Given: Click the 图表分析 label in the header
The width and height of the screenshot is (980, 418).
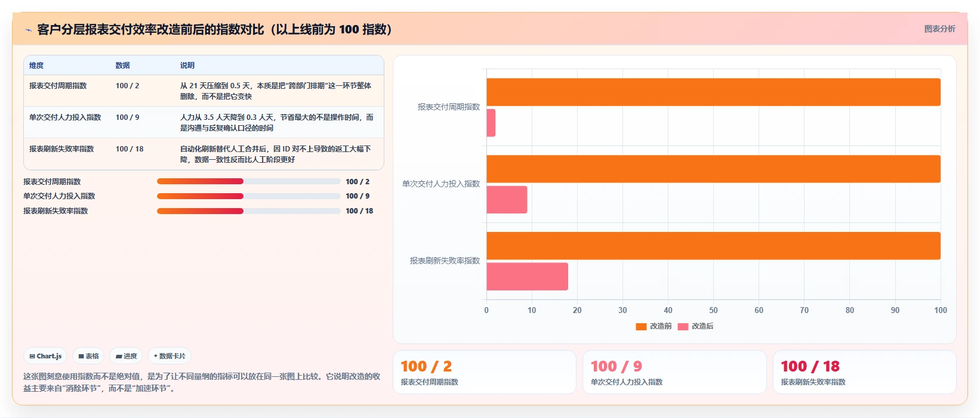Looking at the screenshot, I should 939,29.
